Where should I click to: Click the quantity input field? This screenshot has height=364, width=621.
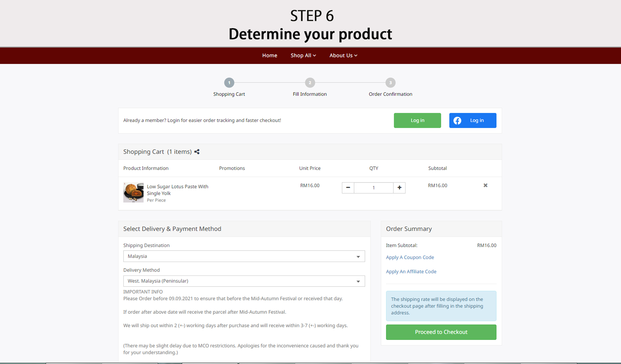coord(373,188)
